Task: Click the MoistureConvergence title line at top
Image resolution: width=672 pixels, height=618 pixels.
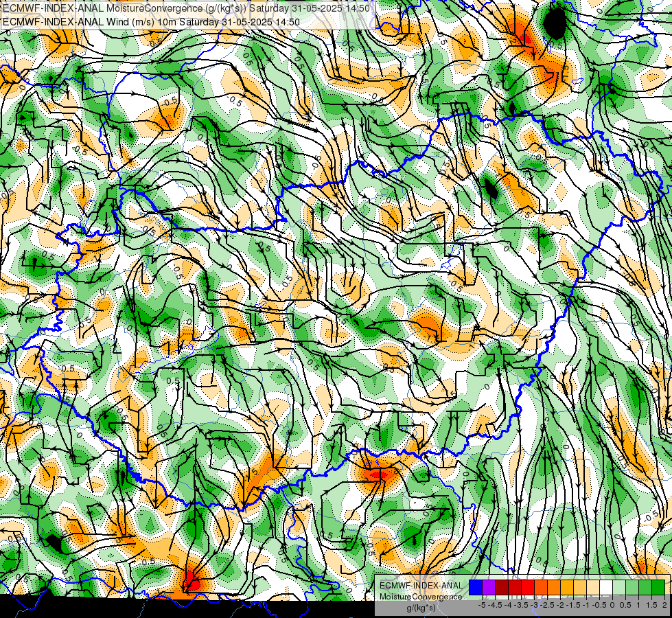Action: point(187,8)
